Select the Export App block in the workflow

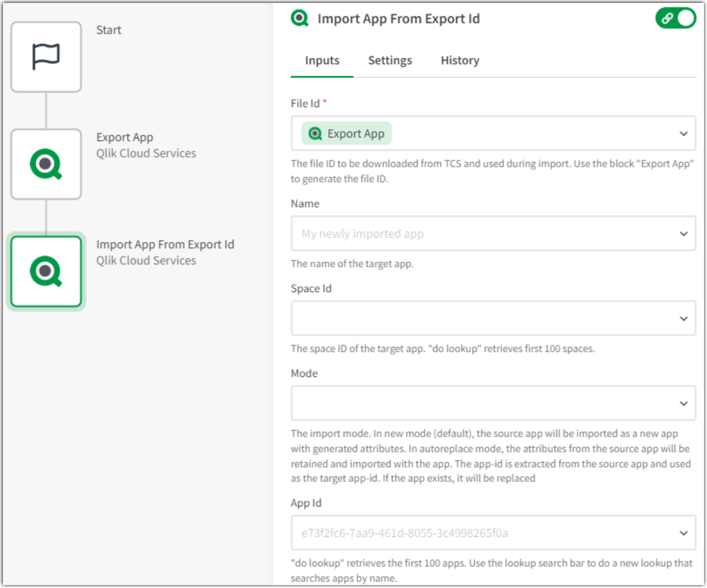[46, 163]
